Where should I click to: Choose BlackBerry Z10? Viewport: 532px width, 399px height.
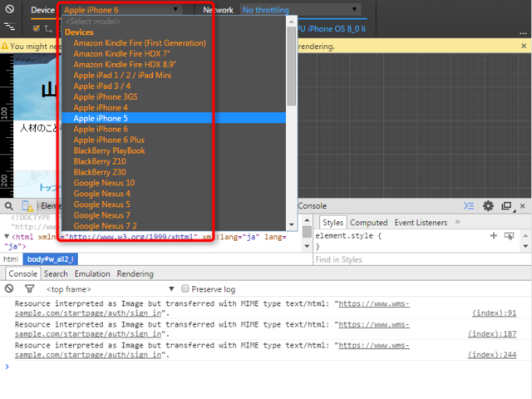174,161
